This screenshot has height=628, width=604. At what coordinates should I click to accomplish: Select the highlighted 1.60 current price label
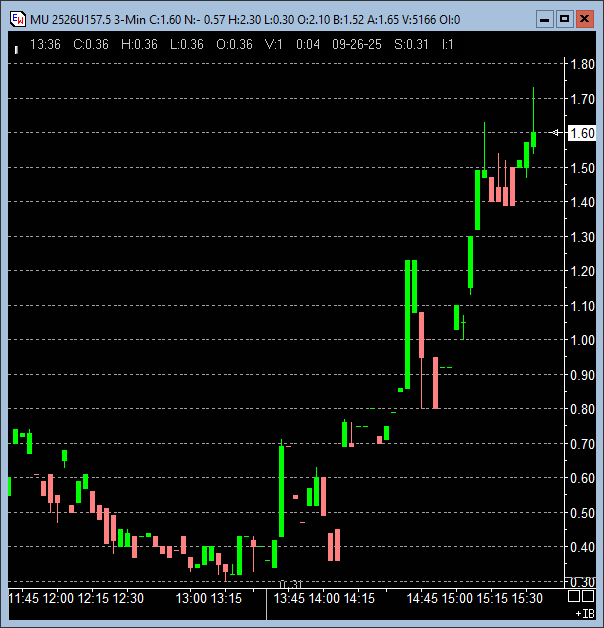pyautogui.click(x=582, y=133)
